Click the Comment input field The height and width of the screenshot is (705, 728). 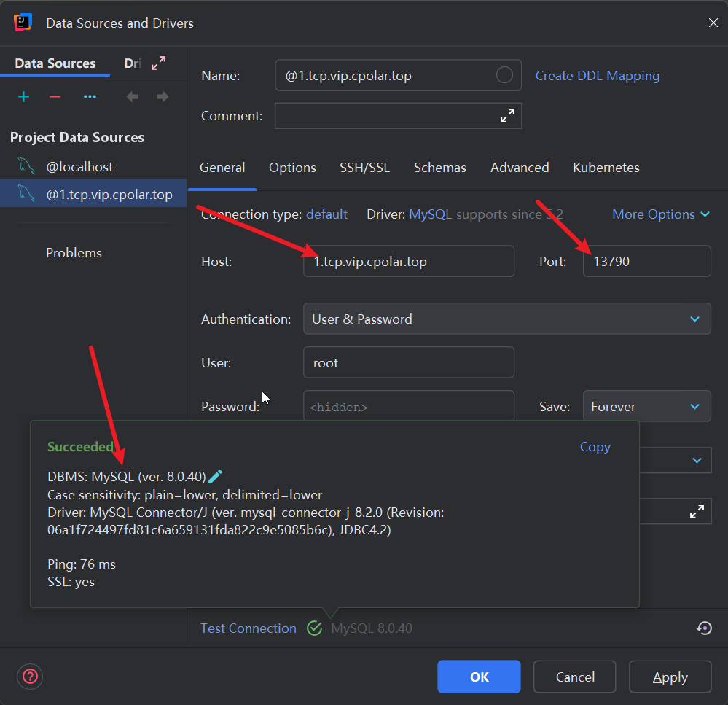(398, 116)
